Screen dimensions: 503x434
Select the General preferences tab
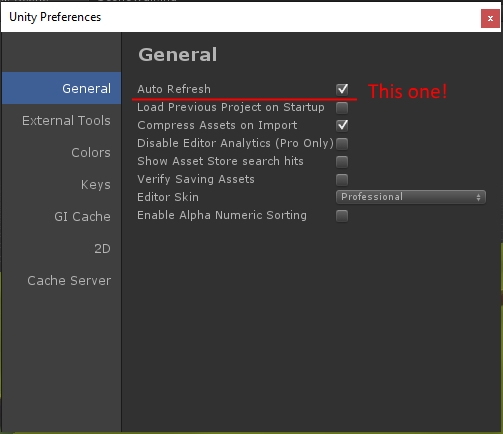pyautogui.click(x=62, y=88)
